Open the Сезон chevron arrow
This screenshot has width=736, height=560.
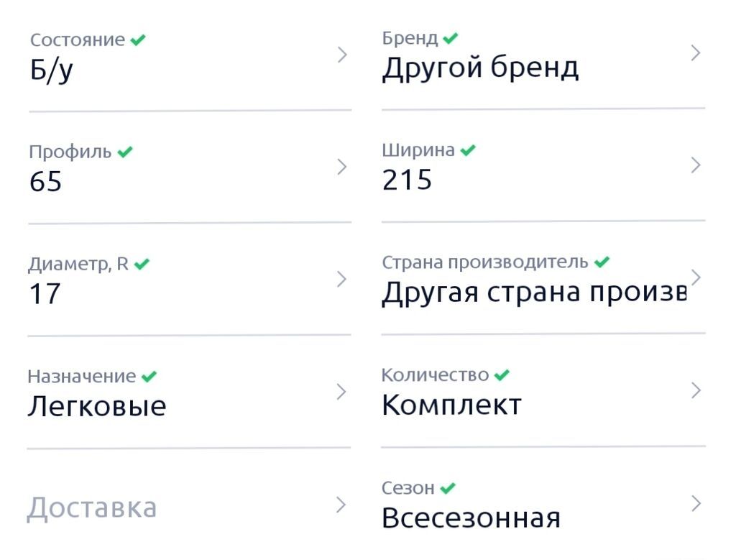tap(696, 504)
